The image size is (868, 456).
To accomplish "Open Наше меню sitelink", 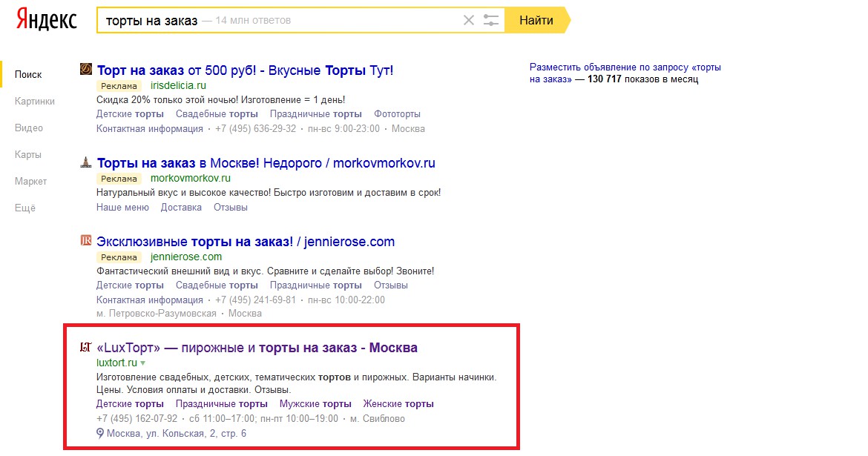I will tap(123, 207).
